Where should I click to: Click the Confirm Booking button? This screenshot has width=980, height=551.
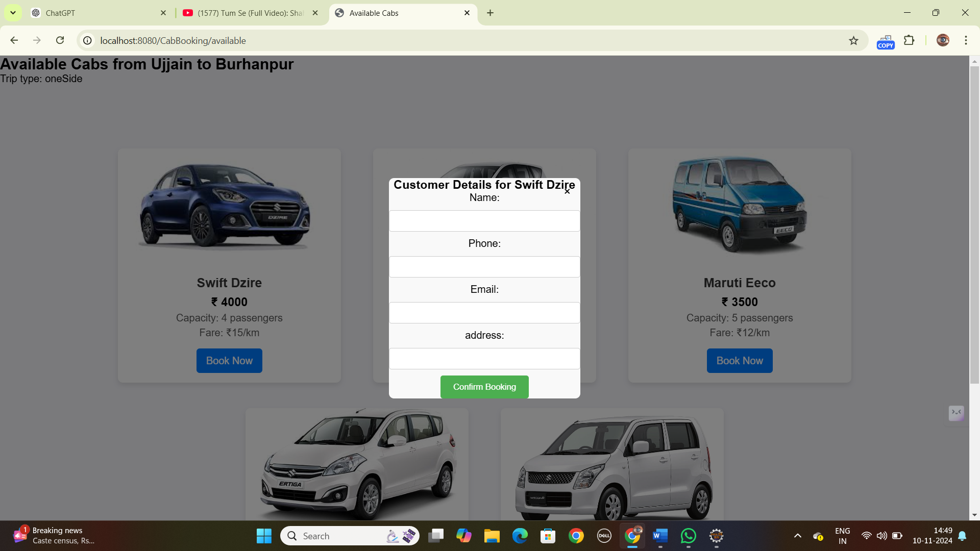pyautogui.click(x=484, y=387)
